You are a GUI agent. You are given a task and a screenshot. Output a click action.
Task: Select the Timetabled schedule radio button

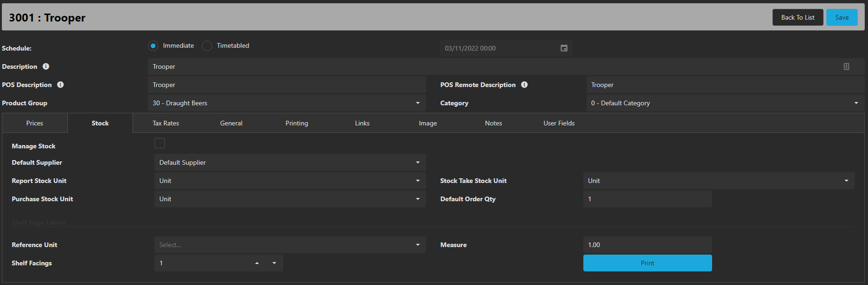point(207,46)
